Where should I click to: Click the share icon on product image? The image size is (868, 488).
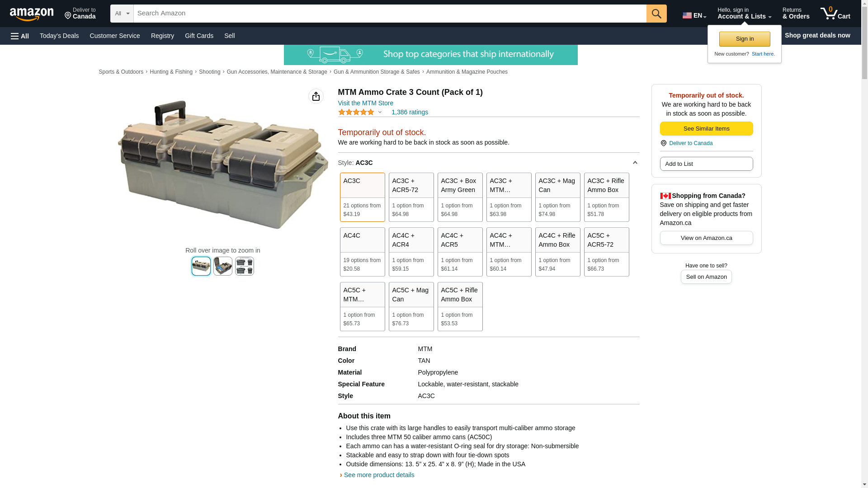[x=316, y=96]
